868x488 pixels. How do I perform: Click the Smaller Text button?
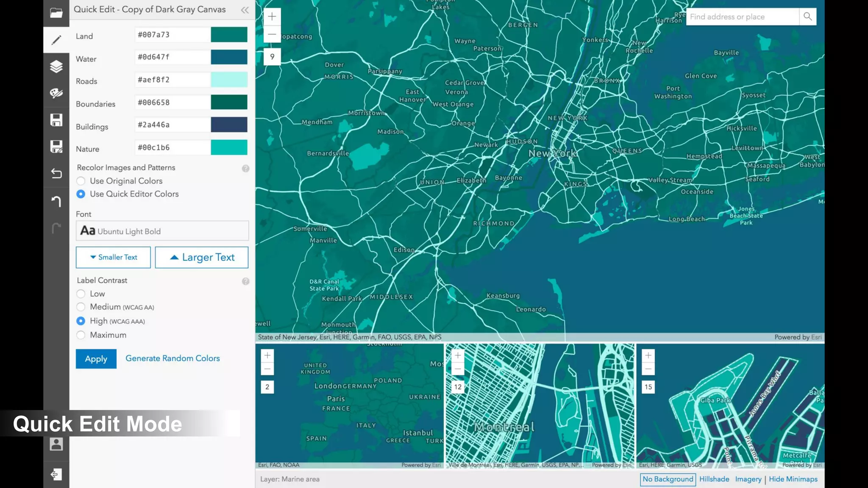(x=113, y=257)
